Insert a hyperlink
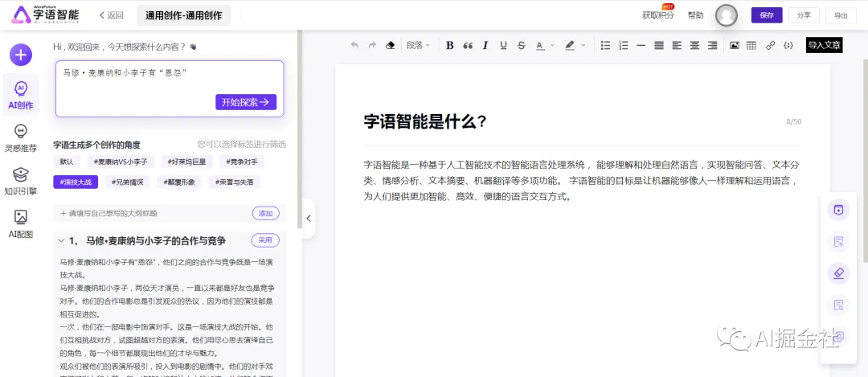 [x=771, y=45]
